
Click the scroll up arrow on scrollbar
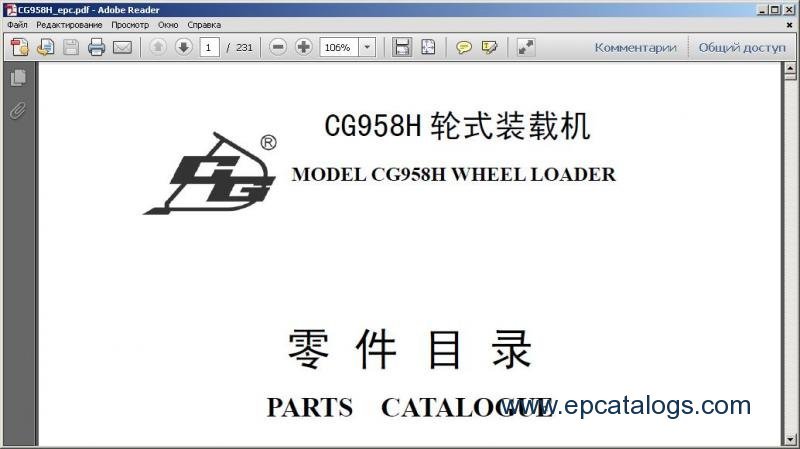pyautogui.click(x=790, y=67)
